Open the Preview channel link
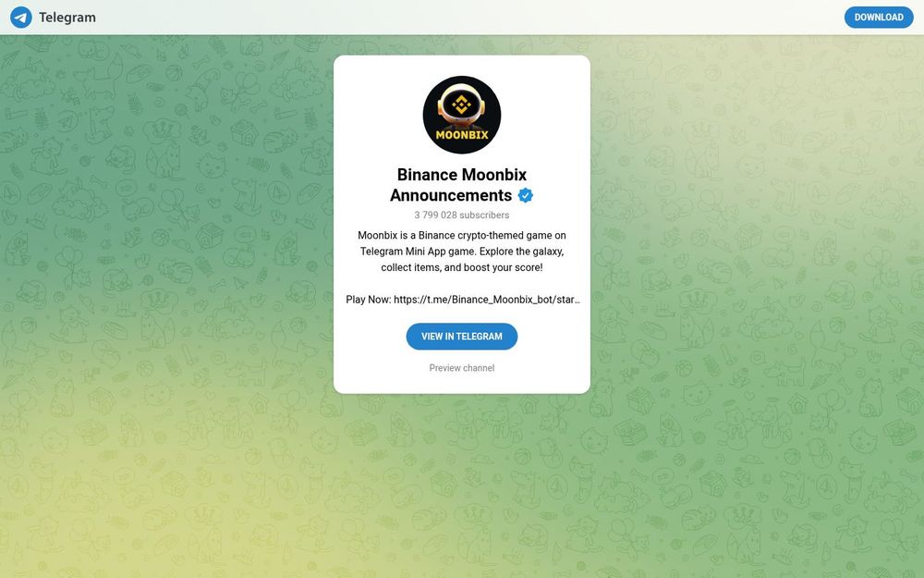Image resolution: width=924 pixels, height=578 pixels. point(462,368)
